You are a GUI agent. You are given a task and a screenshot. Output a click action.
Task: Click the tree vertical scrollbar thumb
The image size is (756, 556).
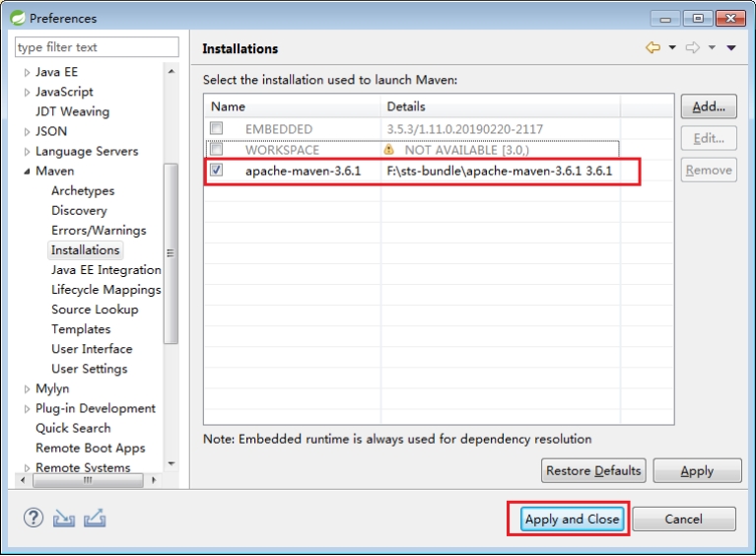tap(171, 253)
